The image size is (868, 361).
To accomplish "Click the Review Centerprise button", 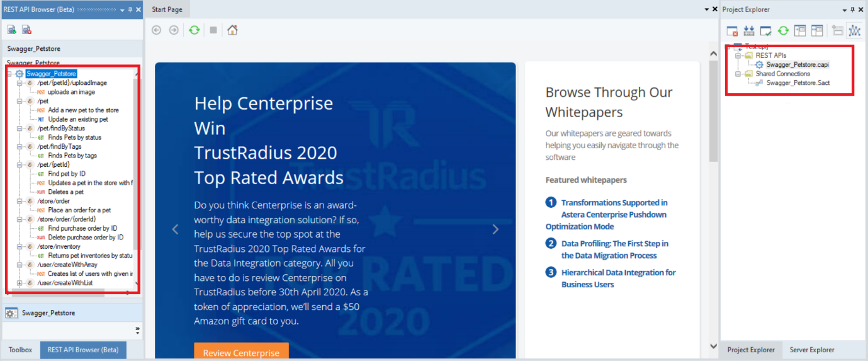I will tap(241, 352).
